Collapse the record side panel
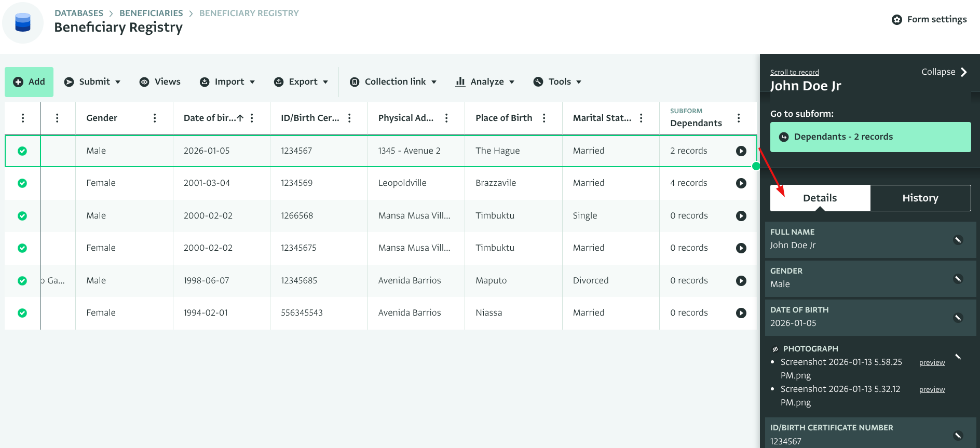The image size is (980, 448). (x=944, y=72)
